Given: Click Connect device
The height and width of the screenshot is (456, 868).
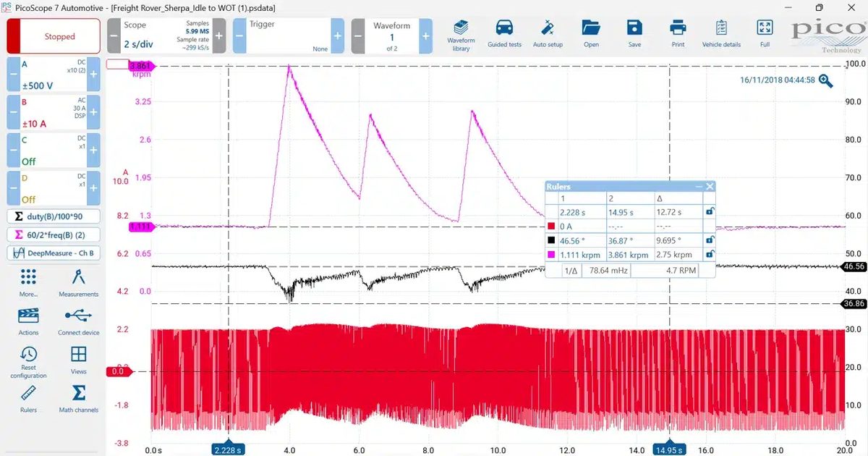Looking at the screenshot, I should point(78,321).
